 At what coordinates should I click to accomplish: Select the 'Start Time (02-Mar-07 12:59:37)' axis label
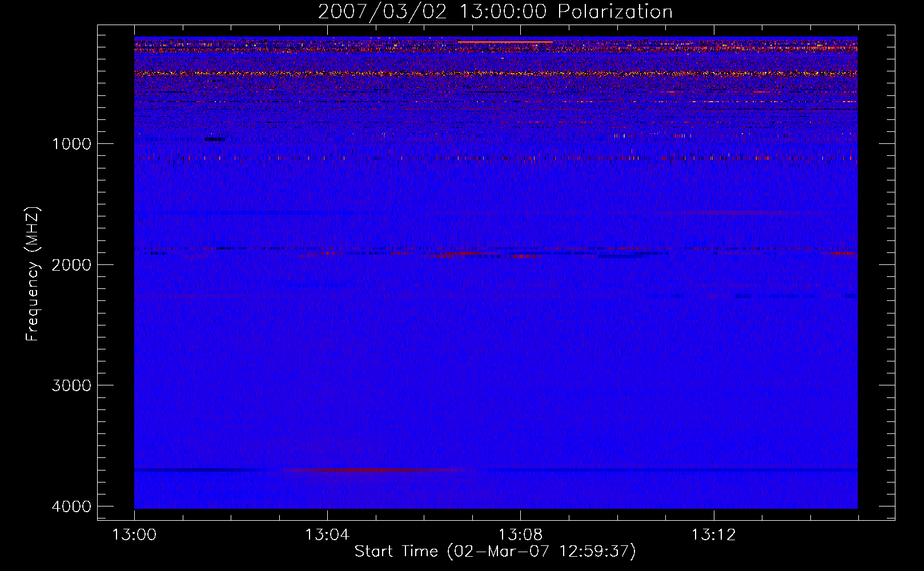495,552
